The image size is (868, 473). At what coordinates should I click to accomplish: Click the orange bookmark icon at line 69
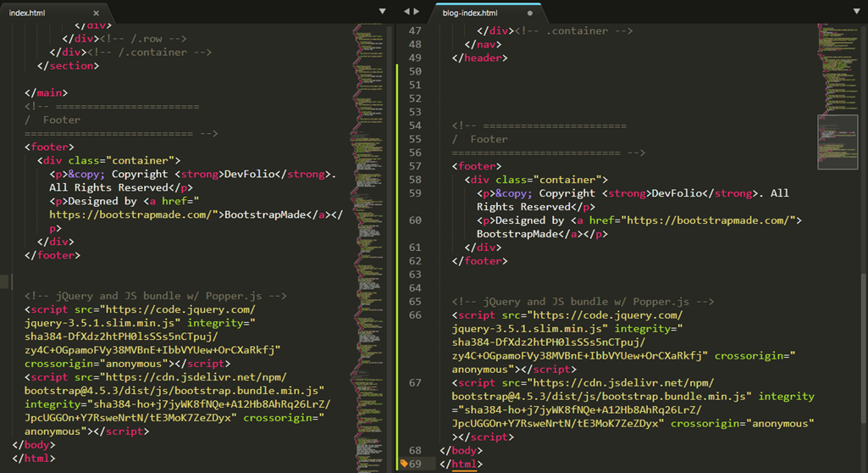coord(404,464)
